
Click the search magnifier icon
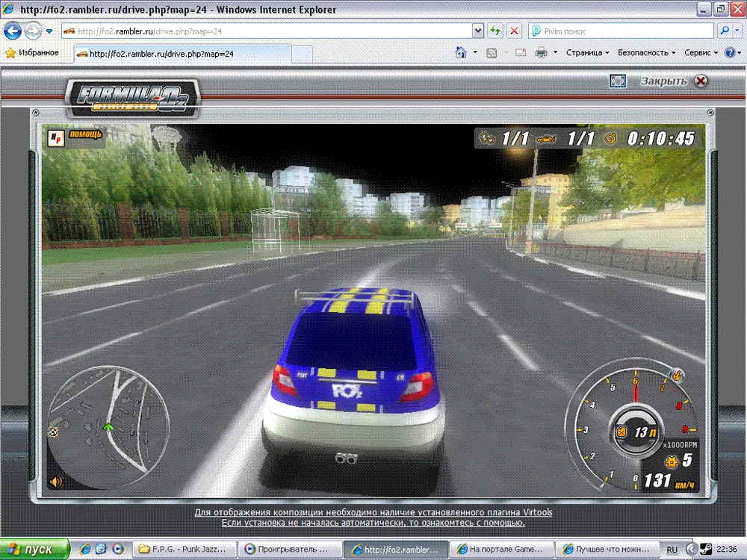click(x=724, y=31)
